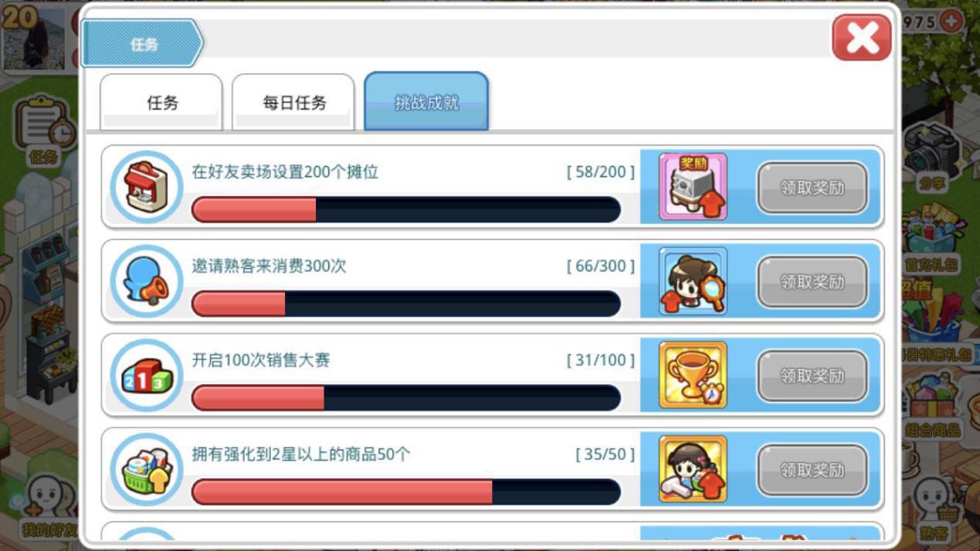This screenshot has width=980, height=551.
Task: Click the shopping basket enhanced goods icon
Action: tap(147, 470)
